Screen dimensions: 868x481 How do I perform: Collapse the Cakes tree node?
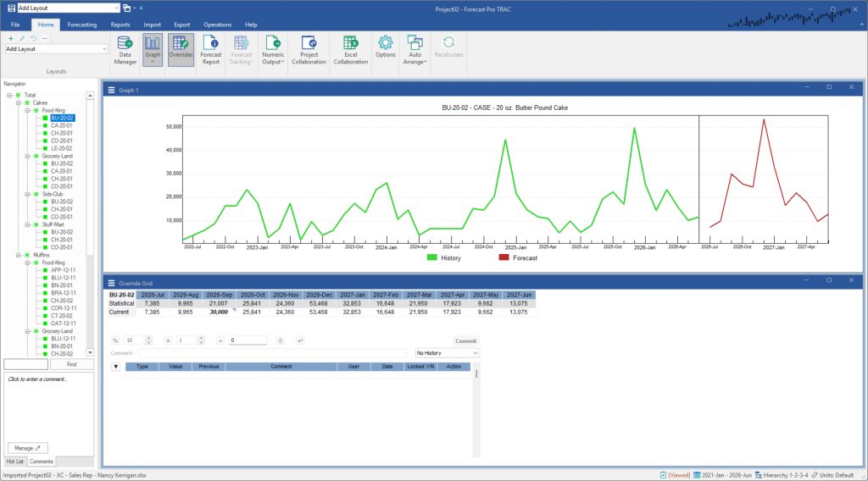pyautogui.click(x=19, y=102)
